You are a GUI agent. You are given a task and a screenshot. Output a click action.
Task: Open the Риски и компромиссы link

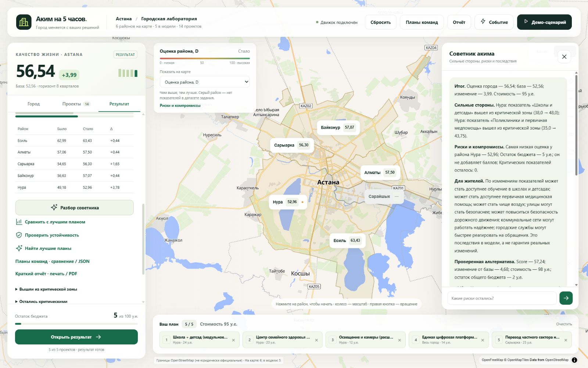[x=180, y=106]
